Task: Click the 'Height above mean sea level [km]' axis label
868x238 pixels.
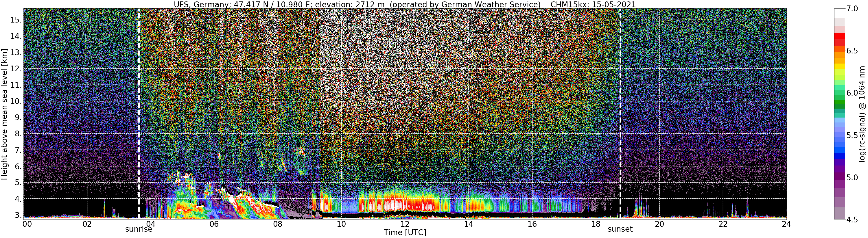Action: (x=4, y=114)
